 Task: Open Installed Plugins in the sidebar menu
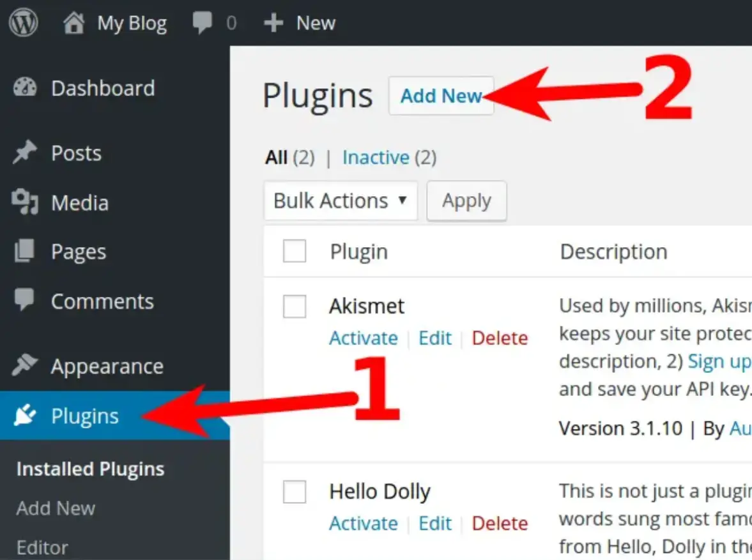click(89, 469)
